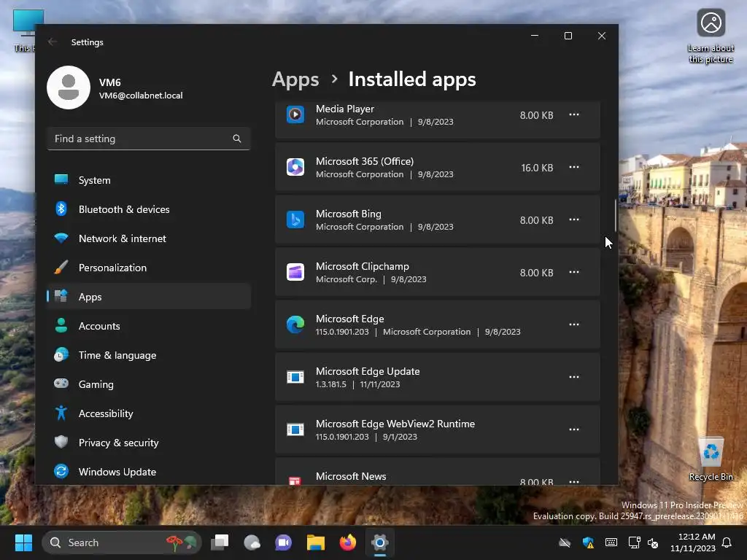Click the VM6 user profile picture
The image size is (747, 560).
point(69,87)
